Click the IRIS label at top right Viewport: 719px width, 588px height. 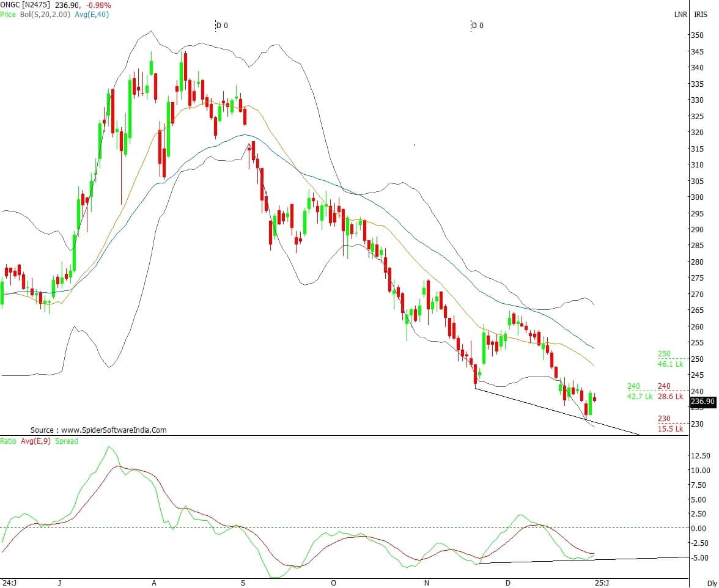coord(701,15)
